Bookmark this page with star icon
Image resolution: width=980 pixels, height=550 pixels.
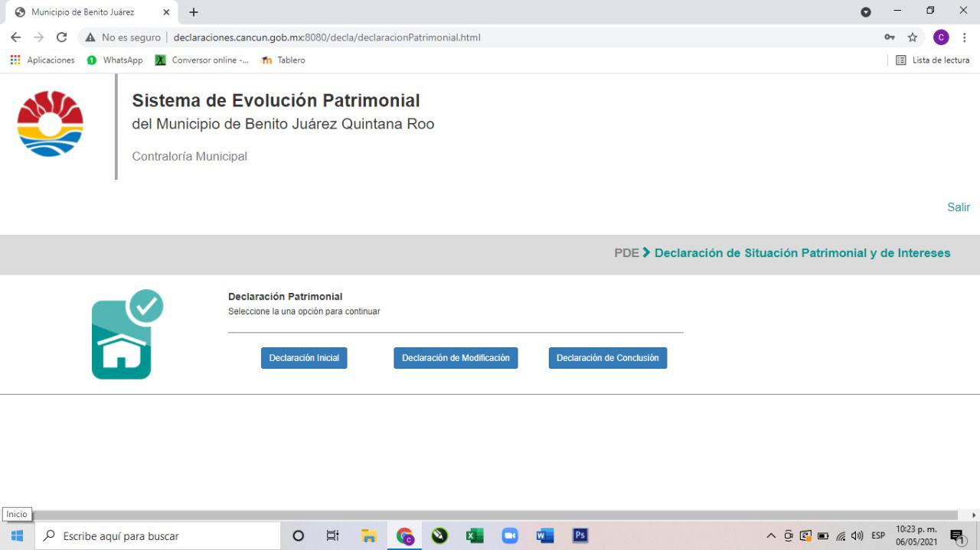912,37
